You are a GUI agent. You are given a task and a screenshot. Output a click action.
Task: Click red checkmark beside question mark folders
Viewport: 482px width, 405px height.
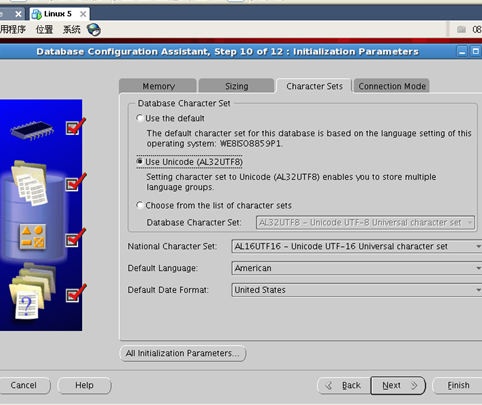click(76, 293)
